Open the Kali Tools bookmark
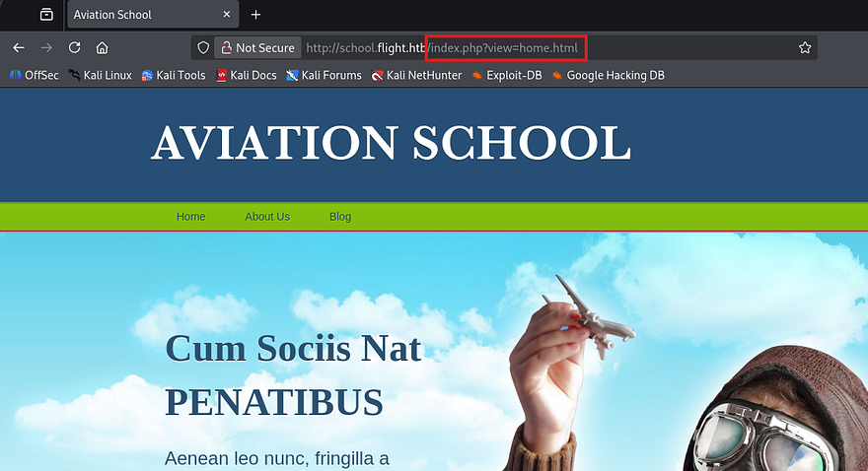The height and width of the screenshot is (471, 868). pos(174,75)
